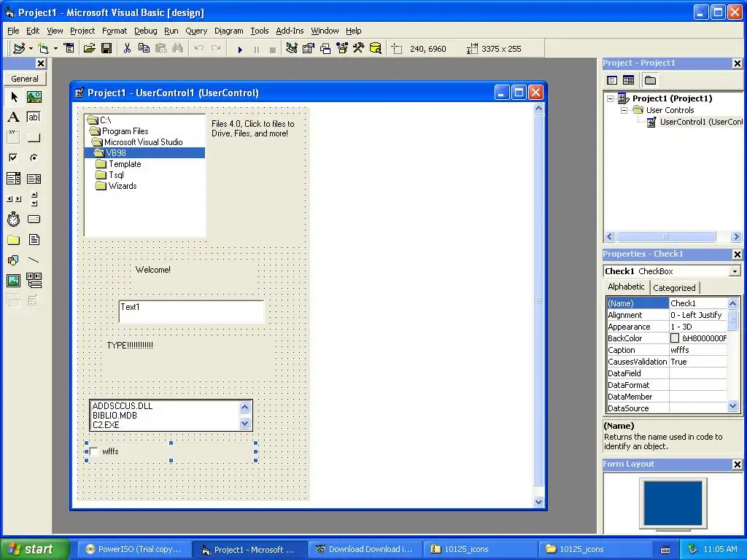Open the Add Project dropdown arrow
This screenshot has height=560, width=747.
click(x=31, y=49)
